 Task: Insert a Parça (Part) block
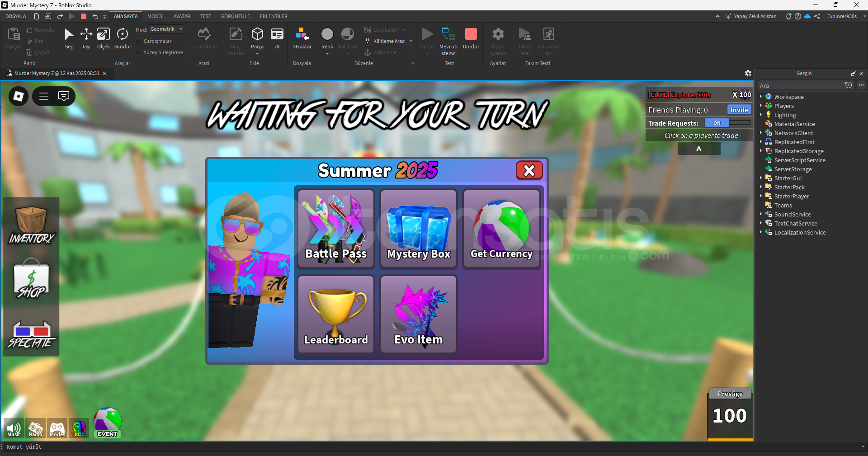tap(257, 38)
